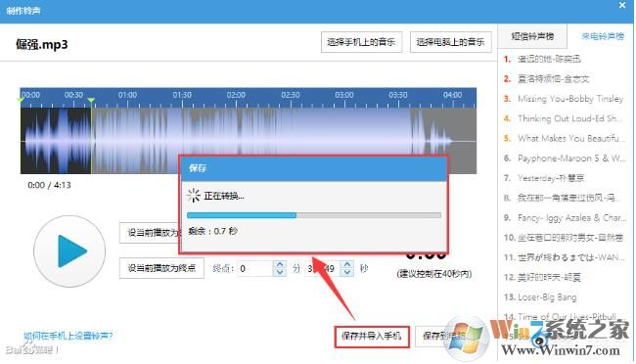Screen dimensions: 636x364
Task: Play the ringtone preview with the round play button
Action: tap(69, 251)
